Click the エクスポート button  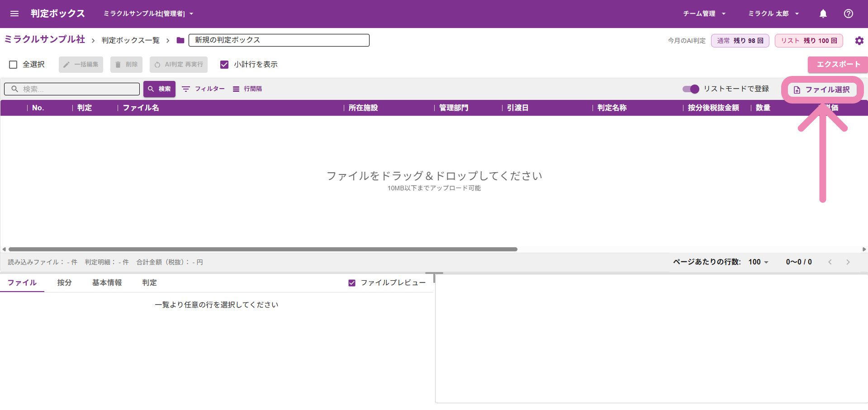pyautogui.click(x=838, y=65)
